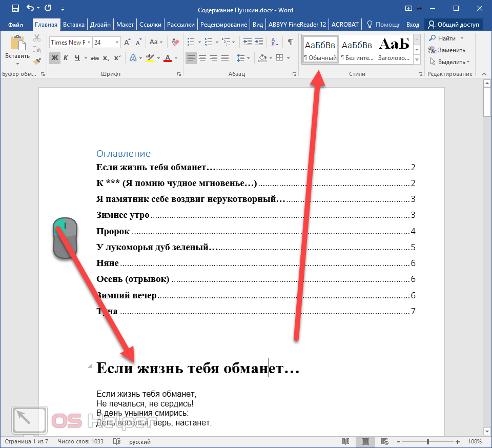The height and width of the screenshot is (448, 492).
Task: Toggle Print Layout view in the status bar
Action: point(365,441)
